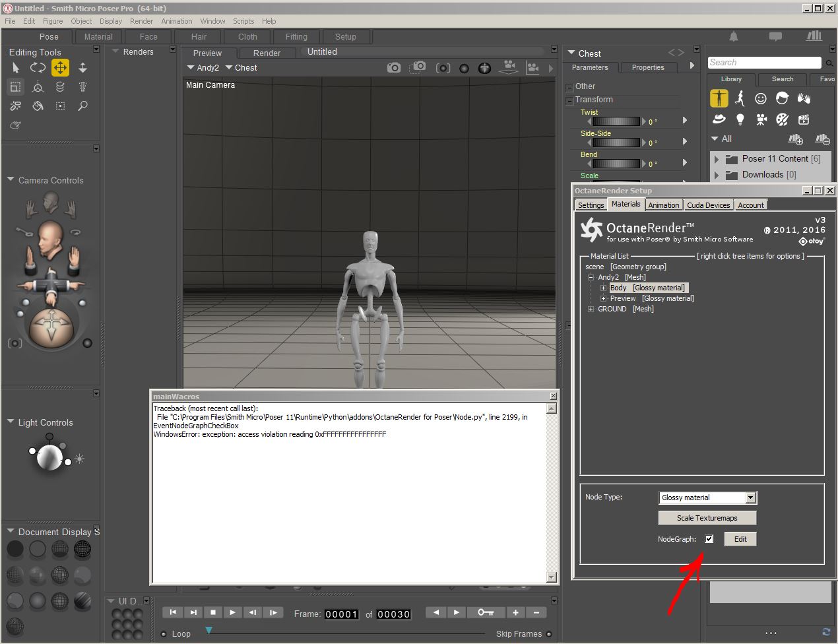Open the Props hat category
Viewport: 838px width, 644px height.
click(x=719, y=119)
